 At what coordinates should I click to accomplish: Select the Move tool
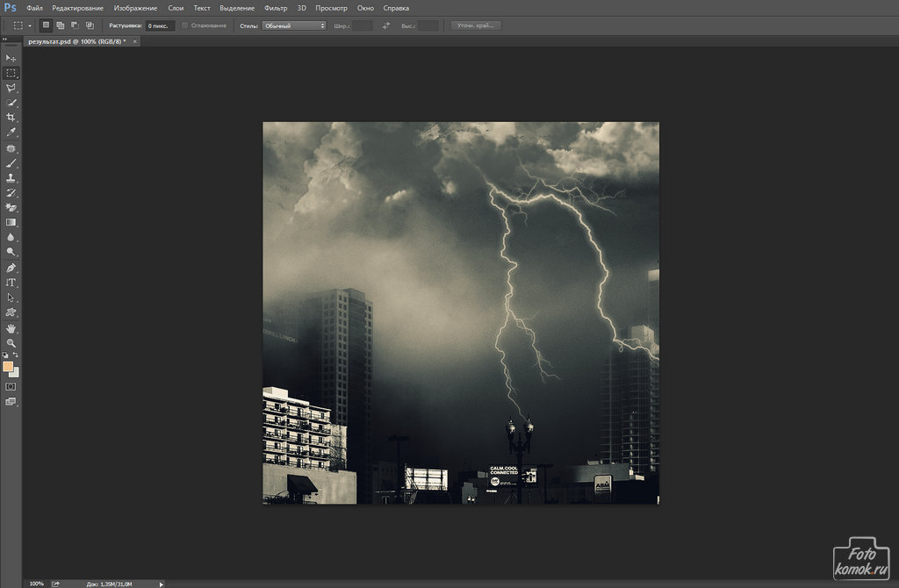(11, 58)
